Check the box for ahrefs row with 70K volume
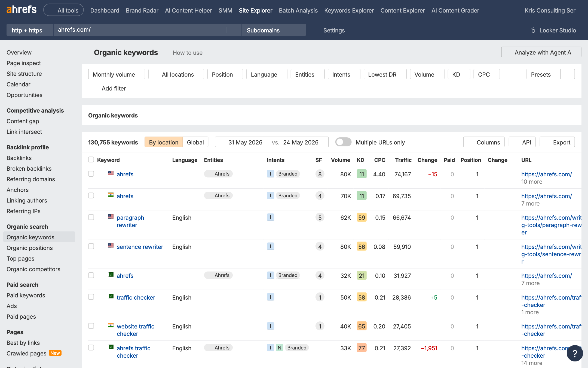The width and height of the screenshot is (588, 368). [x=91, y=195]
